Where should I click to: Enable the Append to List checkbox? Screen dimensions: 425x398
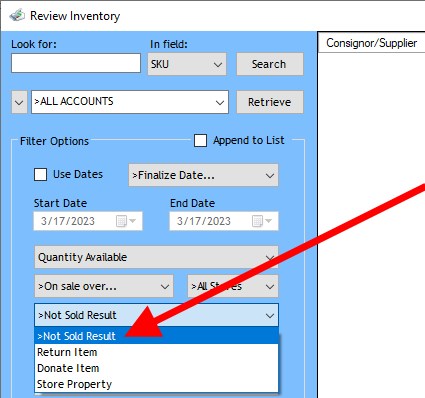(200, 141)
